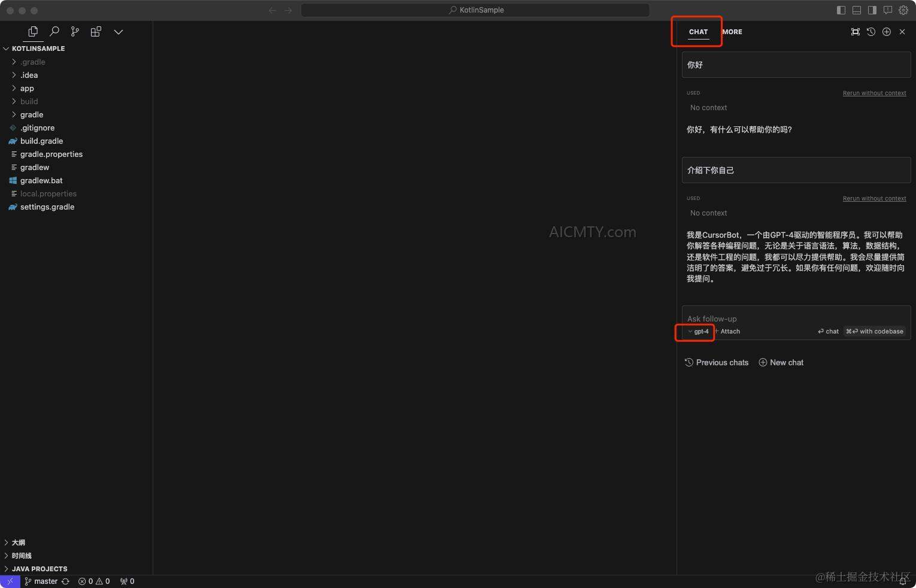Click the history icon in the chat panel
916x588 pixels.
pyautogui.click(x=871, y=32)
